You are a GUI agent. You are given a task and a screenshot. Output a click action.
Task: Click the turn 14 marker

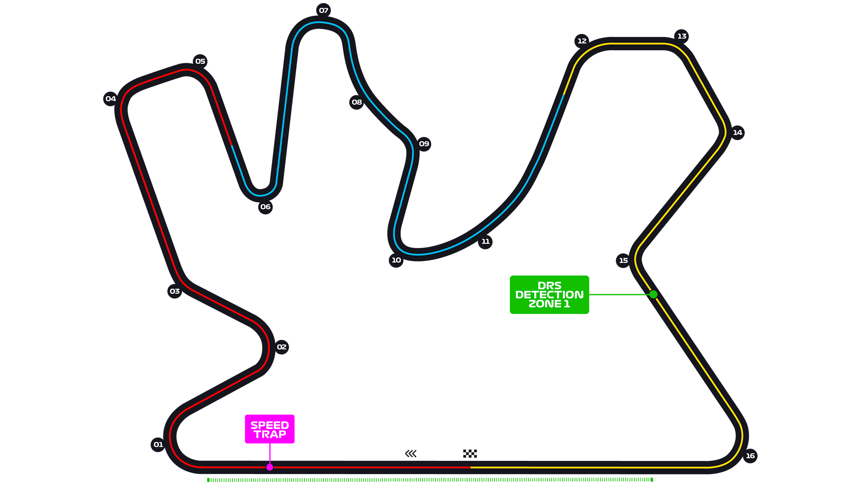pyautogui.click(x=737, y=133)
